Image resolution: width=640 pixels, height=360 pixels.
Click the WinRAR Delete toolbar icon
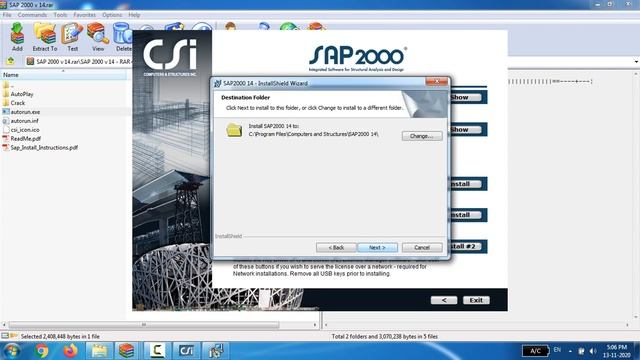click(122, 37)
